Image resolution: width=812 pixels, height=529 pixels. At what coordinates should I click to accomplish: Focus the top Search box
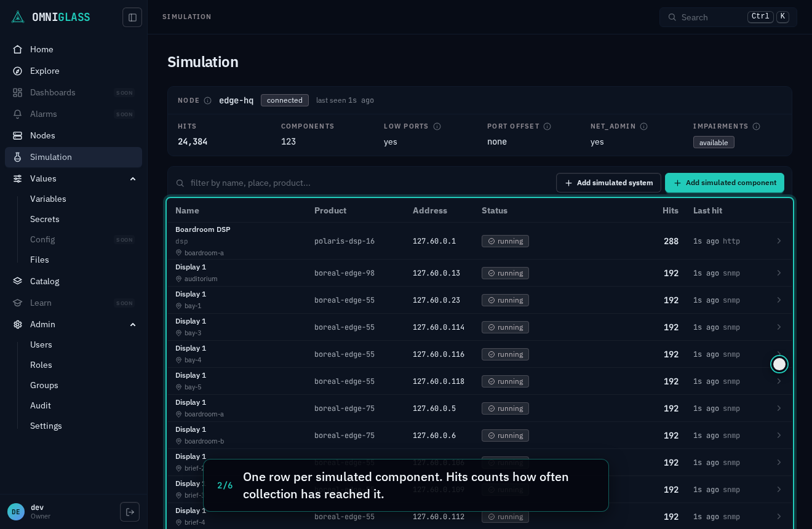[728, 17]
